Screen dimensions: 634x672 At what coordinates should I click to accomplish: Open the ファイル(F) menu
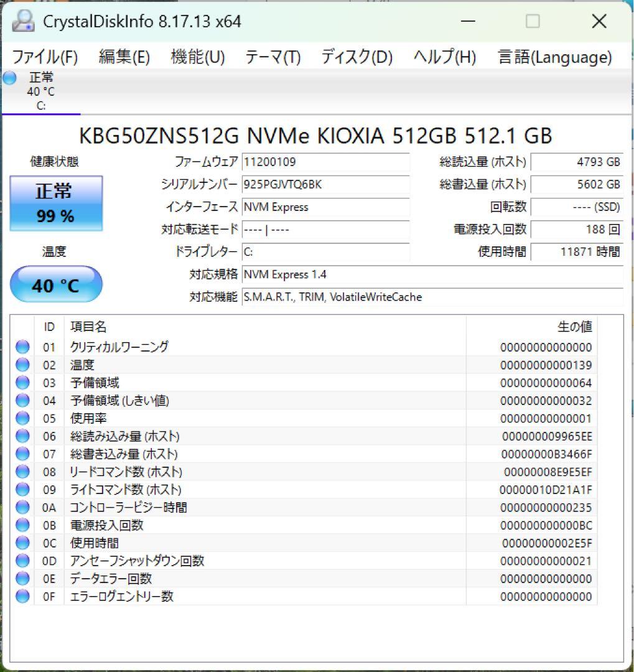(x=44, y=57)
